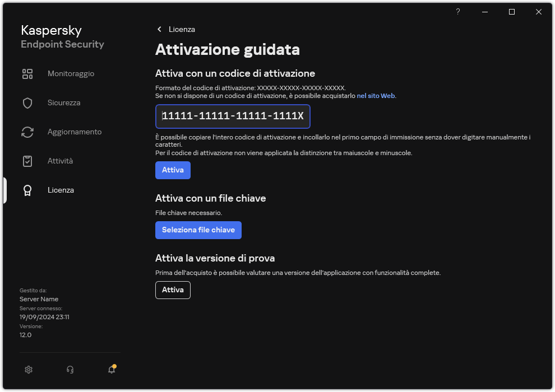Go back to Licenza with back arrow

159,29
